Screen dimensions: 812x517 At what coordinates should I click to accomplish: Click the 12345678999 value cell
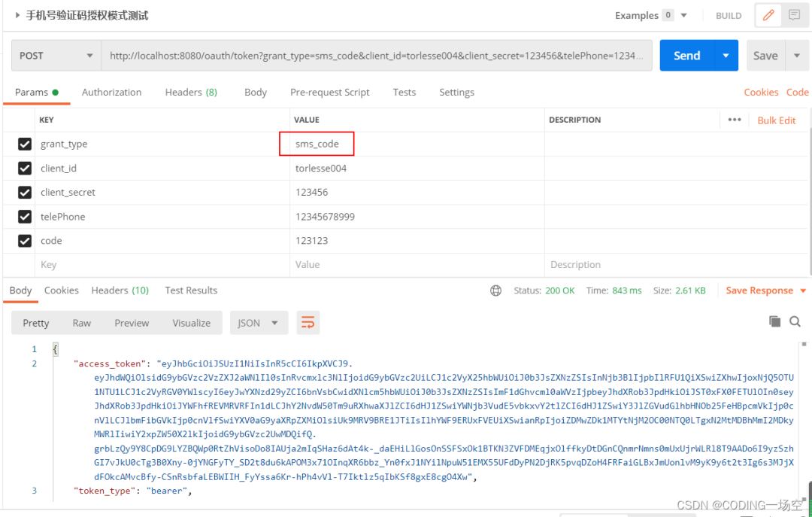(417, 216)
